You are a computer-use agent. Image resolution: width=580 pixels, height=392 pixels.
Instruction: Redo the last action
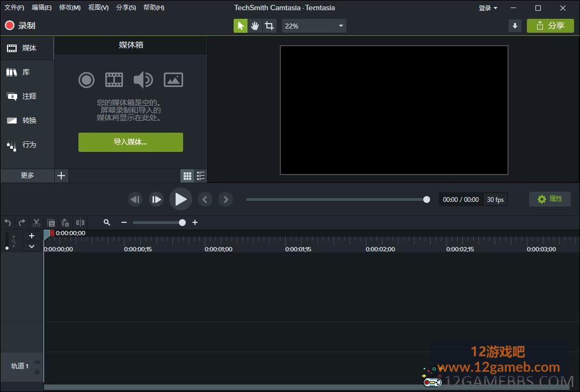[22, 222]
